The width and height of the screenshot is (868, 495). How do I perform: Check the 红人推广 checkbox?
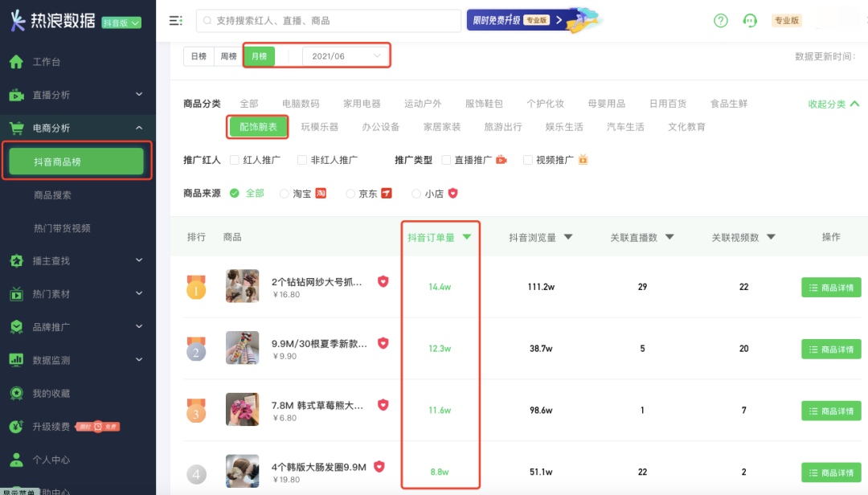pos(234,160)
